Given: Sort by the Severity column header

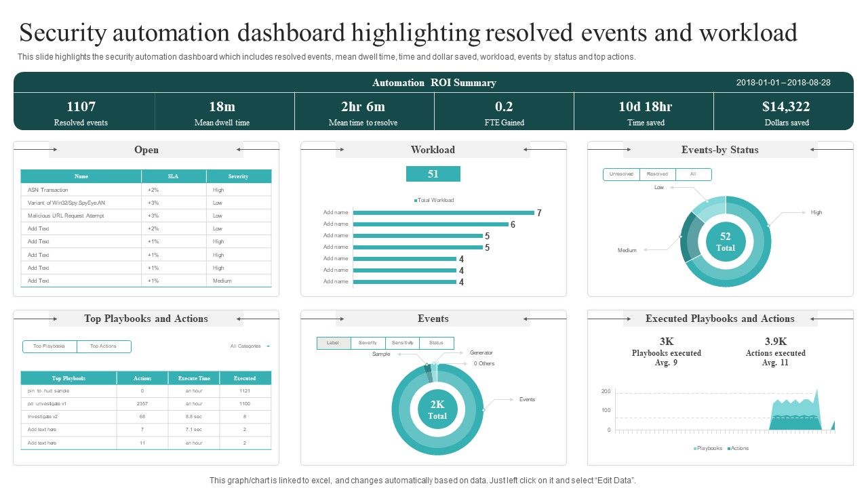Looking at the screenshot, I should coord(238,176).
